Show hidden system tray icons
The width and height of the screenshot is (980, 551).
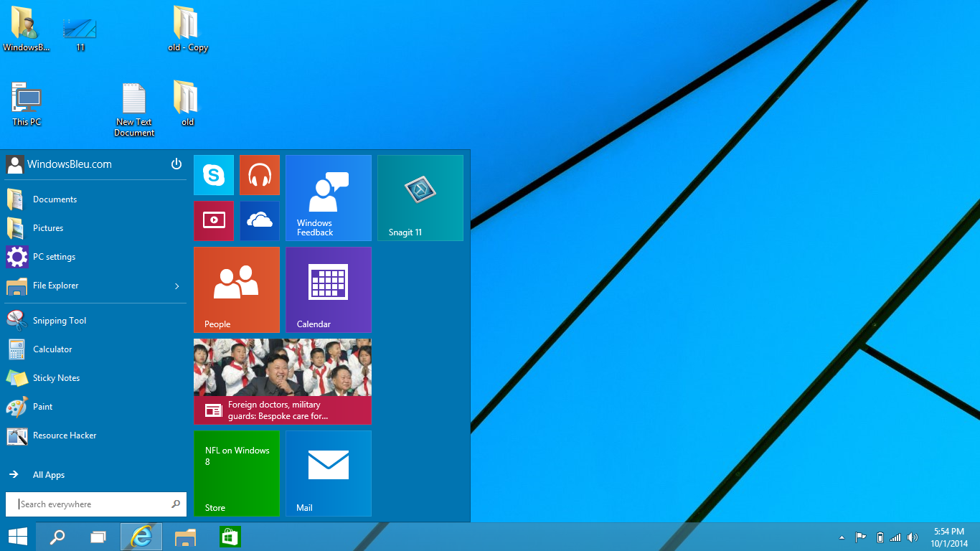pos(842,537)
